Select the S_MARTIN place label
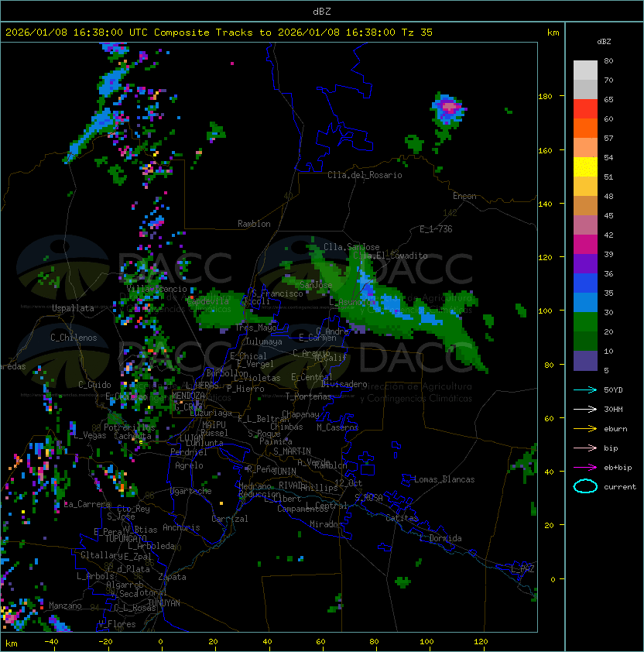The width and height of the screenshot is (644, 652). coord(292,451)
